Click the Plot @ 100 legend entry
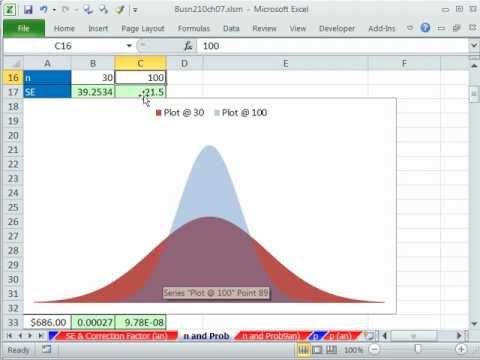This screenshot has height=360, width=480. pos(241,113)
